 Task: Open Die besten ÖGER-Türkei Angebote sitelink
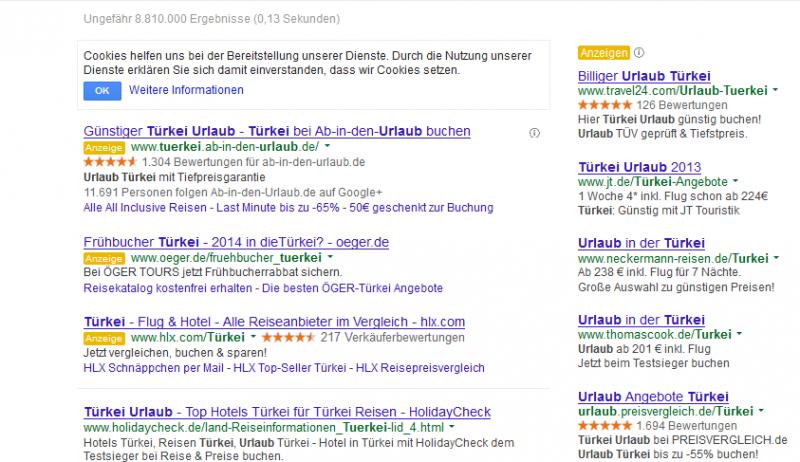tap(353, 288)
